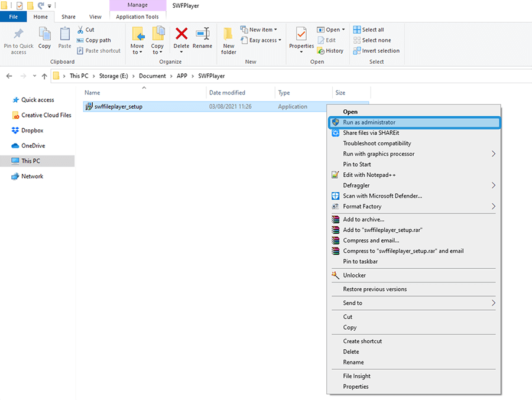Open the Open button dropdown arrow
Screen dimensions: 532x400
click(x=343, y=30)
